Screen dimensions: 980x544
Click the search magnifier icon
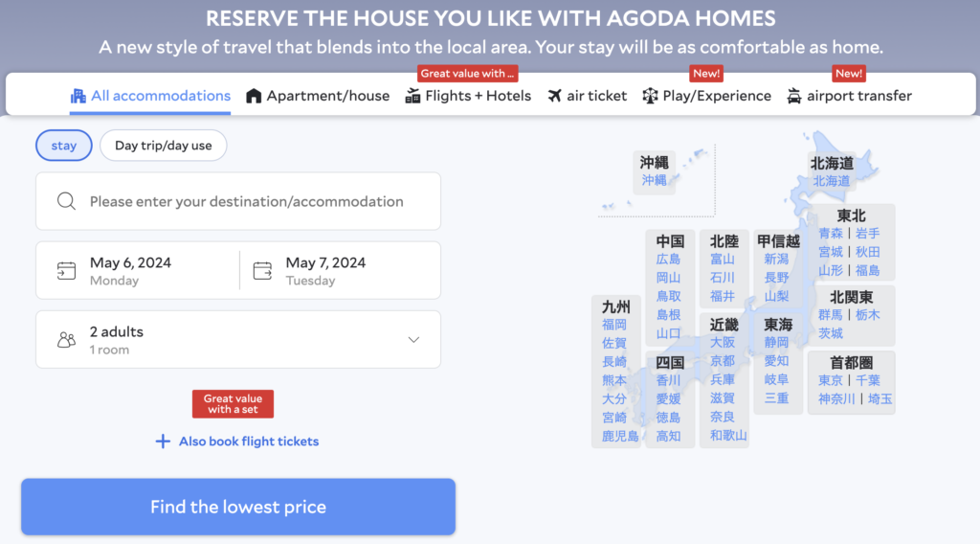click(x=66, y=201)
